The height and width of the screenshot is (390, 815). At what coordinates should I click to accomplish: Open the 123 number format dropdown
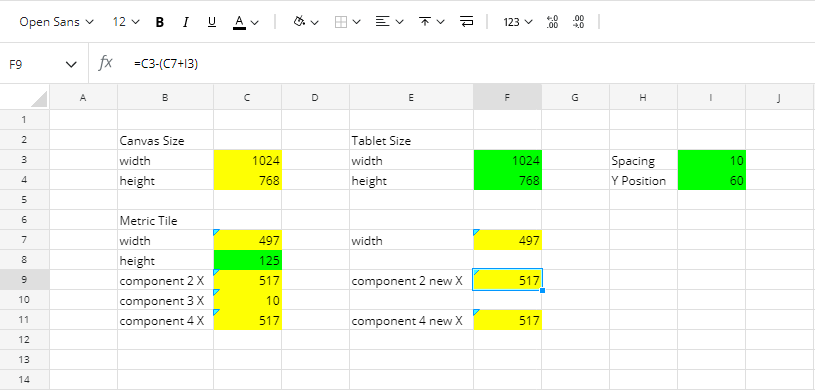tap(518, 22)
